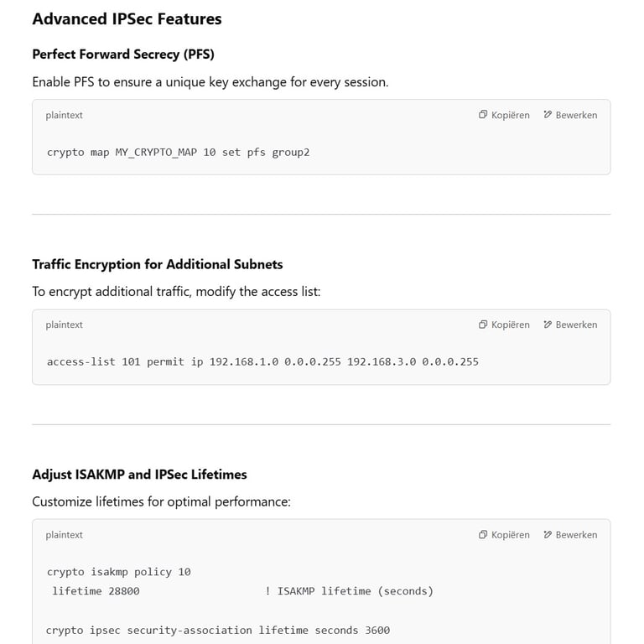Click the 'Adjust ISAKMP and IPSec Lifetimes' heading
This screenshot has height=644, width=644.
(140, 475)
